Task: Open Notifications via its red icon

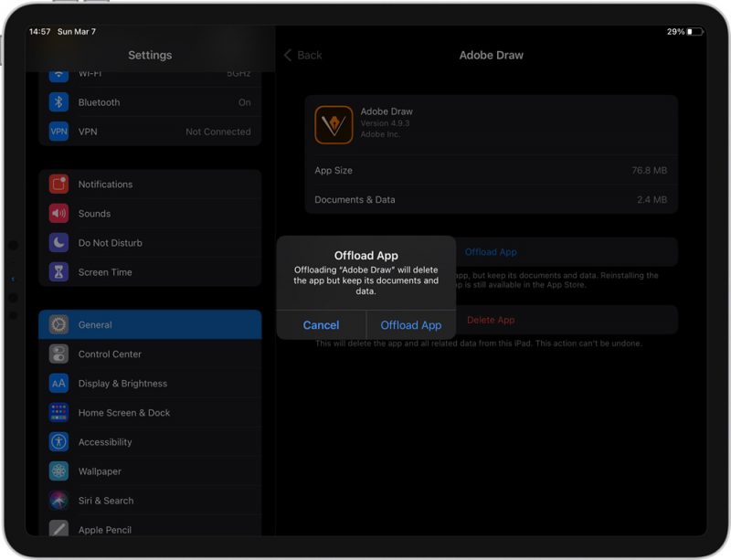Action: click(58, 185)
